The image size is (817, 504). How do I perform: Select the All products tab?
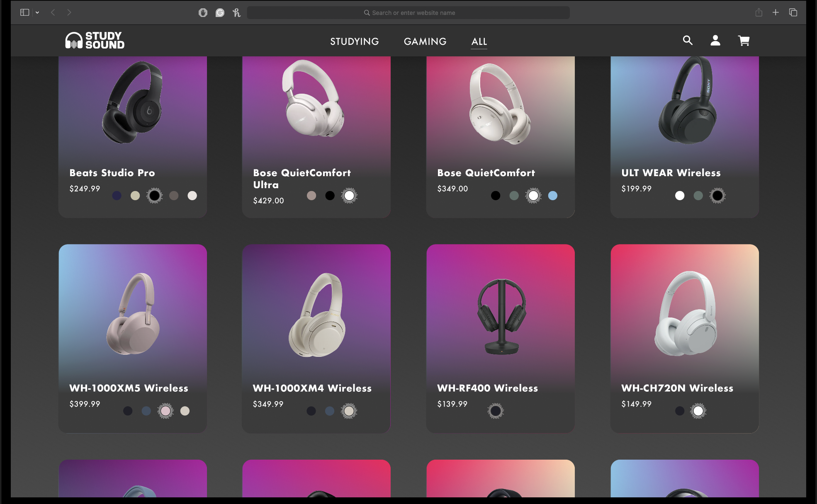tap(479, 41)
